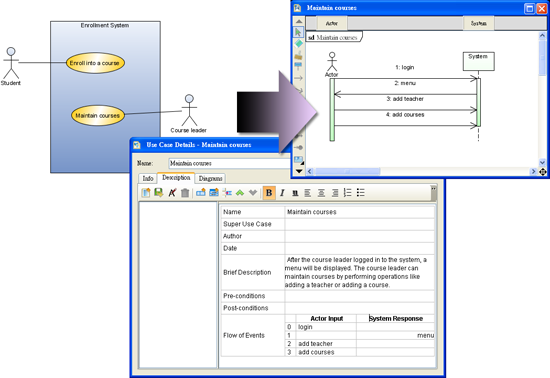This screenshot has height=378, width=550.
Task: Click the vertical scrollbar thumb in diagram window
Action: 542,57
